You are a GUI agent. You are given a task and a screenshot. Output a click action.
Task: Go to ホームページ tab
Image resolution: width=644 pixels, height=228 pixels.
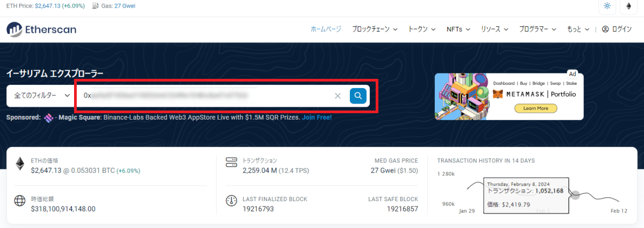point(326,30)
